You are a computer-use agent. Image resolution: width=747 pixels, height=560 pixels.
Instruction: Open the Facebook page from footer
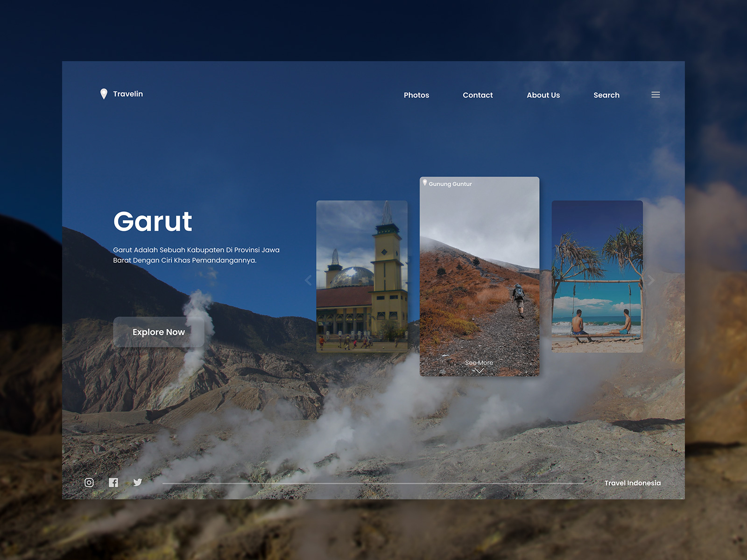[x=113, y=483]
